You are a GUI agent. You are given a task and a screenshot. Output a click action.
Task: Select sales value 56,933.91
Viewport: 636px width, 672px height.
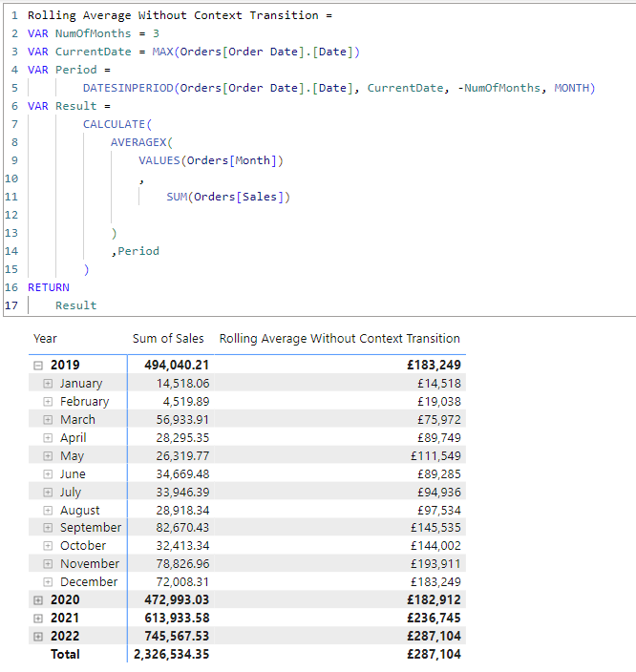182,420
